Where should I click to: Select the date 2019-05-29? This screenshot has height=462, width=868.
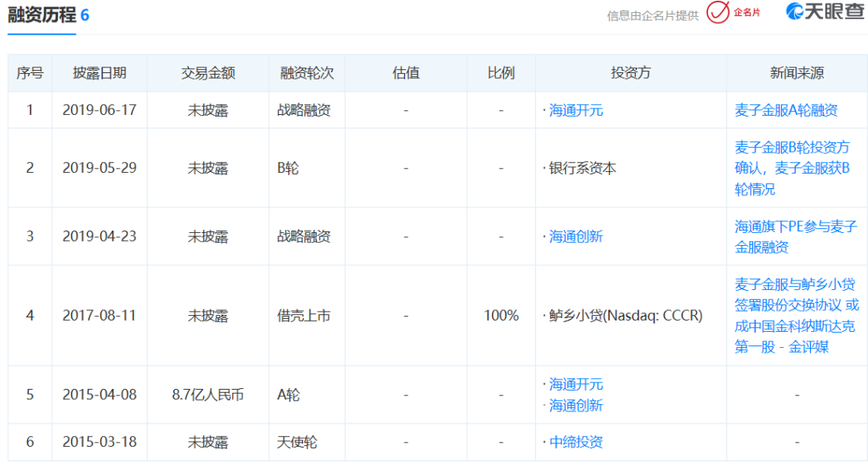(x=100, y=168)
